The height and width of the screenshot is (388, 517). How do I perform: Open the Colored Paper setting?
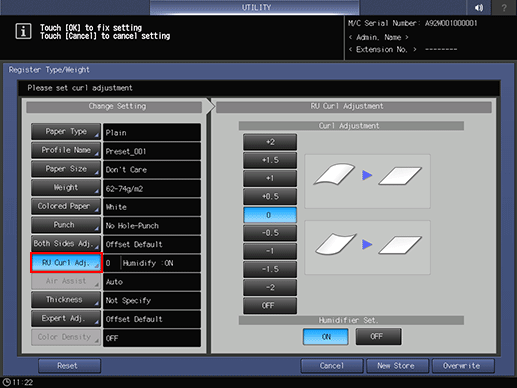point(66,206)
